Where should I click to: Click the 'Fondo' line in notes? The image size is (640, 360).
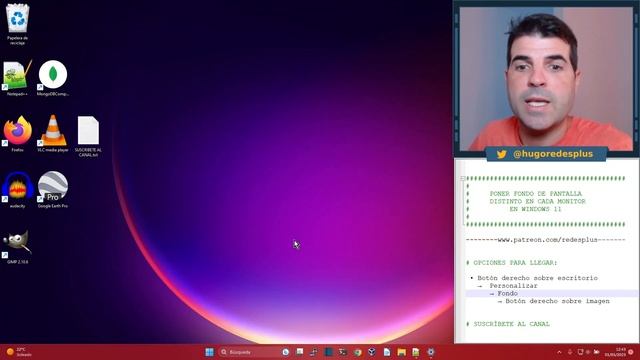[x=507, y=293]
